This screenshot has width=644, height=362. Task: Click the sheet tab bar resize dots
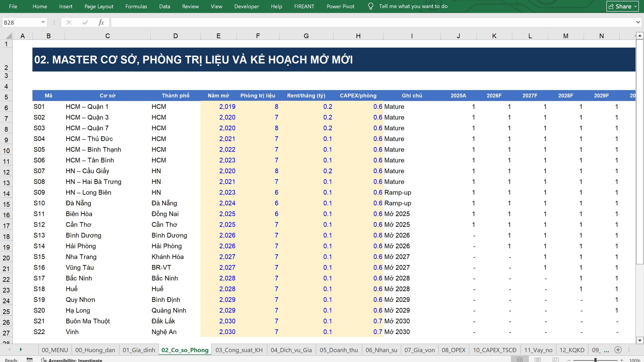tap(629, 350)
